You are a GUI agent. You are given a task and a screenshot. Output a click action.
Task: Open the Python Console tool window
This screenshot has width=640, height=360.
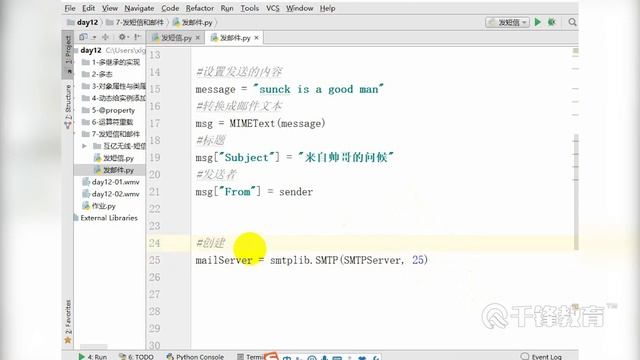195,356
